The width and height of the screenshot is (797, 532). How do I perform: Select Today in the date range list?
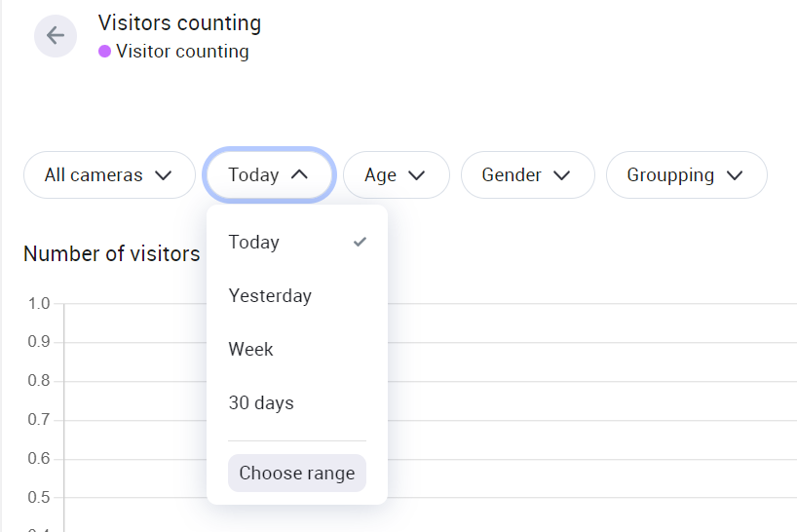click(x=254, y=242)
